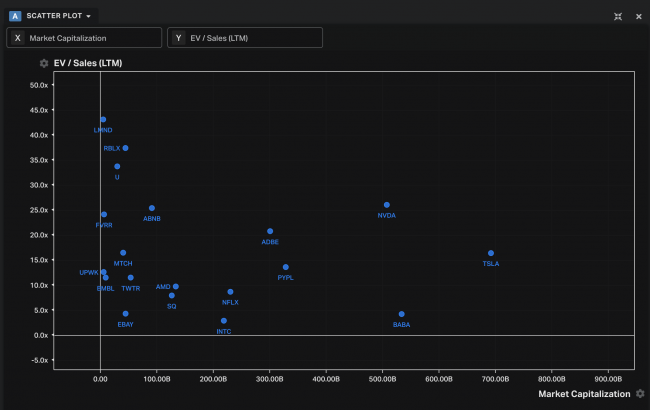This screenshot has width=650, height=410.
Task: Select the LMND data point
Action: pyautogui.click(x=103, y=119)
